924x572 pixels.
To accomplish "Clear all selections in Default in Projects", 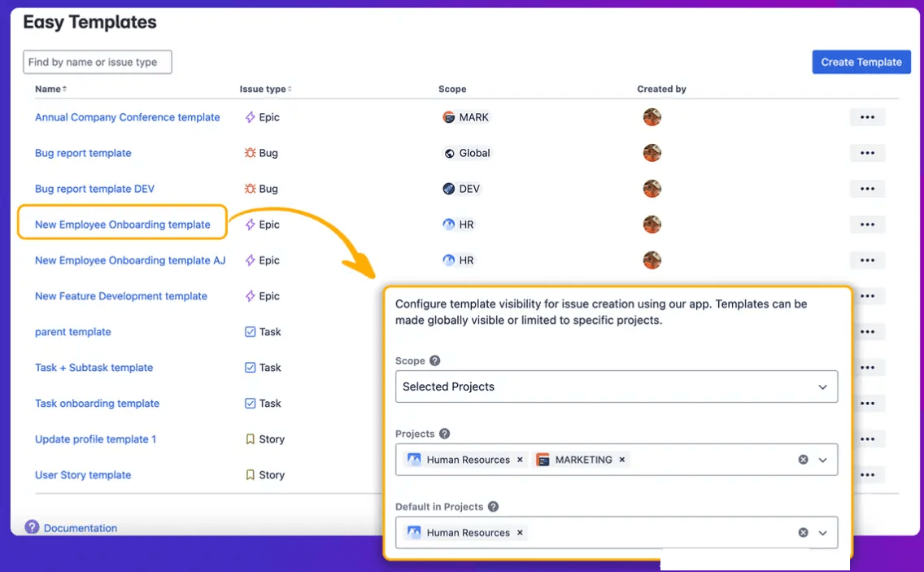I will [x=803, y=532].
